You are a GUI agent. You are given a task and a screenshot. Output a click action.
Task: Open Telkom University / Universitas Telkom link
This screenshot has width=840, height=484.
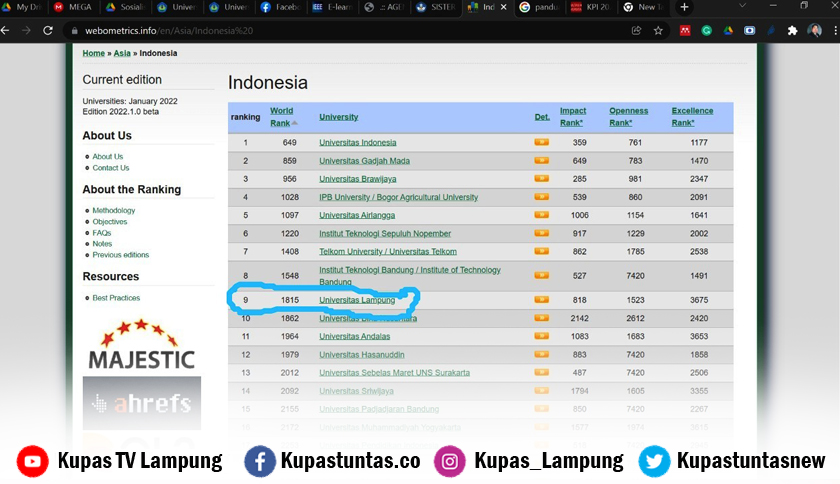point(388,252)
